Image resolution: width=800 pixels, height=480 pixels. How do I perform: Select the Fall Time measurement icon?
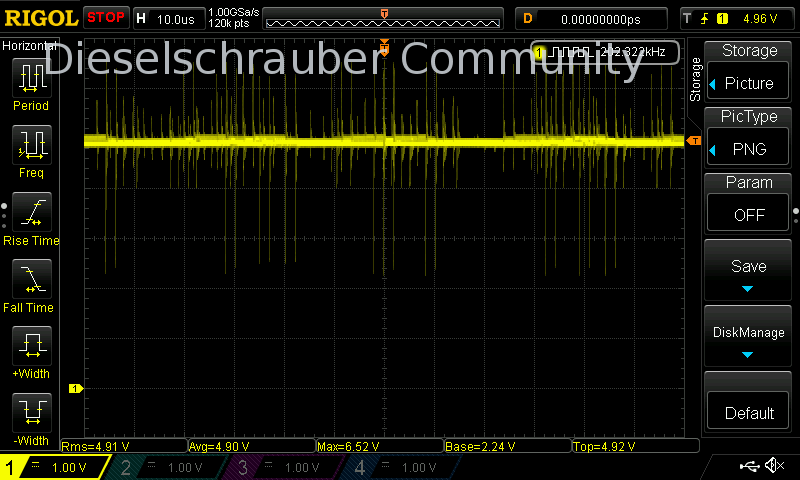click(x=32, y=279)
